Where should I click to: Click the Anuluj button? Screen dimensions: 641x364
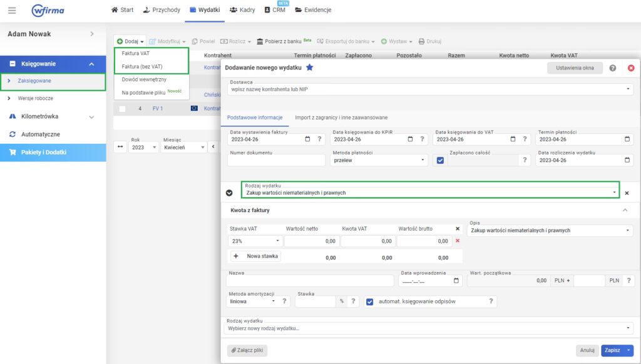[x=587, y=351]
